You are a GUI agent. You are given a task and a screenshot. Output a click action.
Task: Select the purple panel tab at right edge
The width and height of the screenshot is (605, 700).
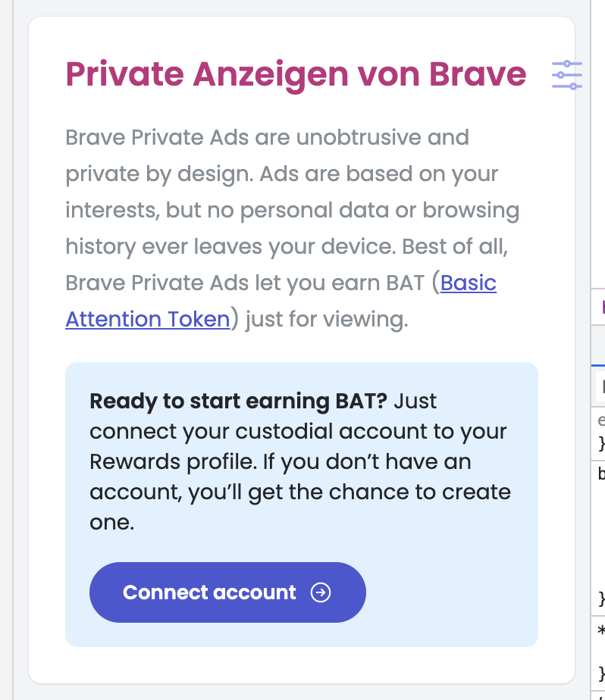point(599,307)
